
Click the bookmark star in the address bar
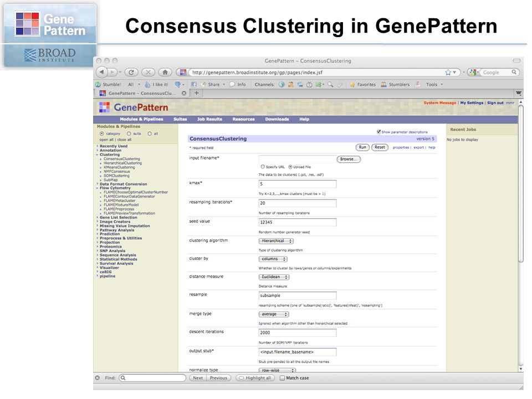pyautogui.click(x=448, y=72)
